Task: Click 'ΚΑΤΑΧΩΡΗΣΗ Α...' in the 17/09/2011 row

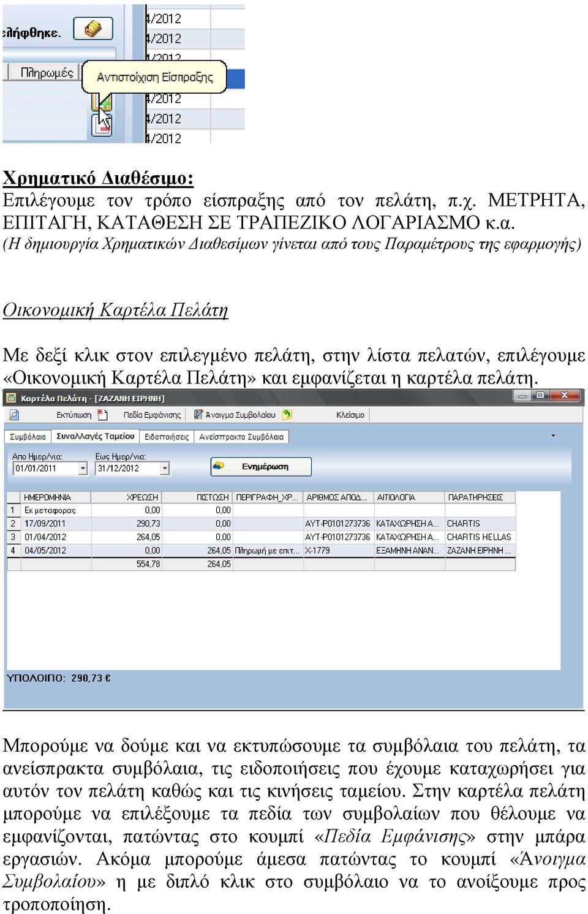Action: (409, 524)
